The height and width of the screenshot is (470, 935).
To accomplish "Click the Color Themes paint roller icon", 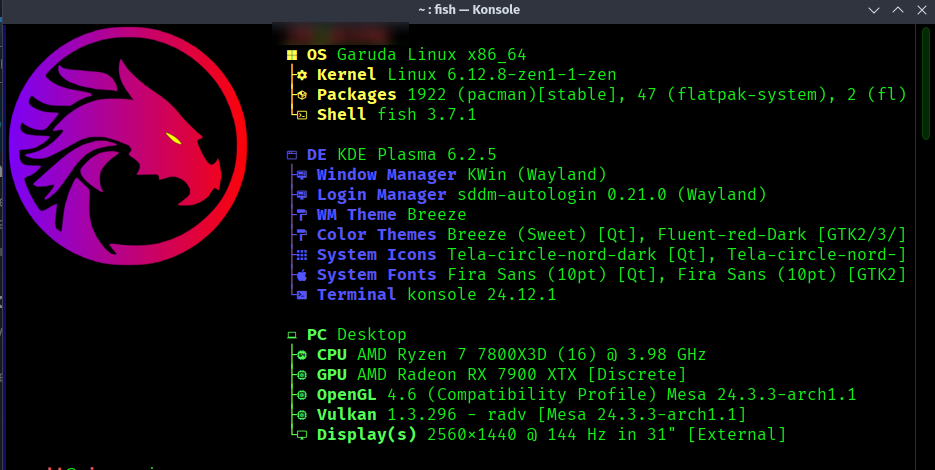I will click(x=302, y=235).
